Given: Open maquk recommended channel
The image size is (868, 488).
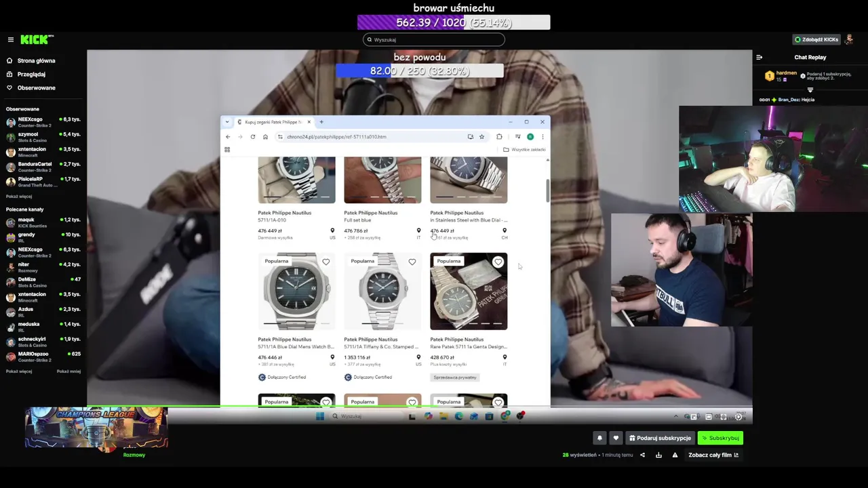Looking at the screenshot, I should (x=43, y=222).
